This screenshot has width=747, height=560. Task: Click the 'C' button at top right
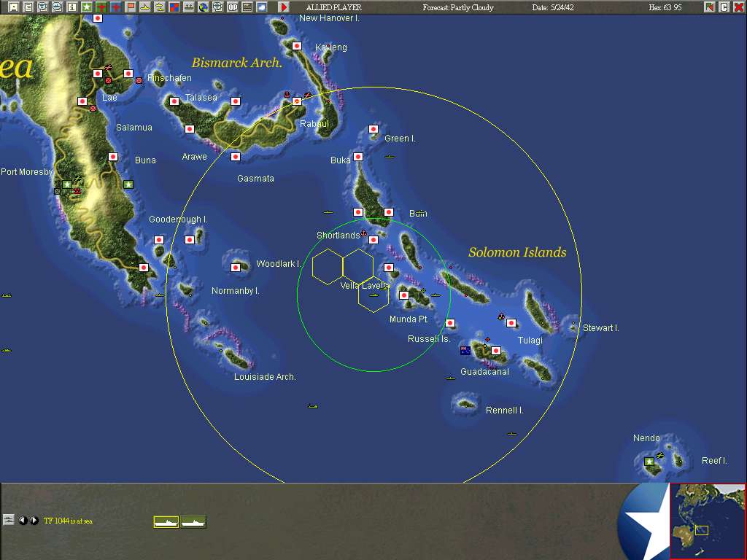pos(724,7)
